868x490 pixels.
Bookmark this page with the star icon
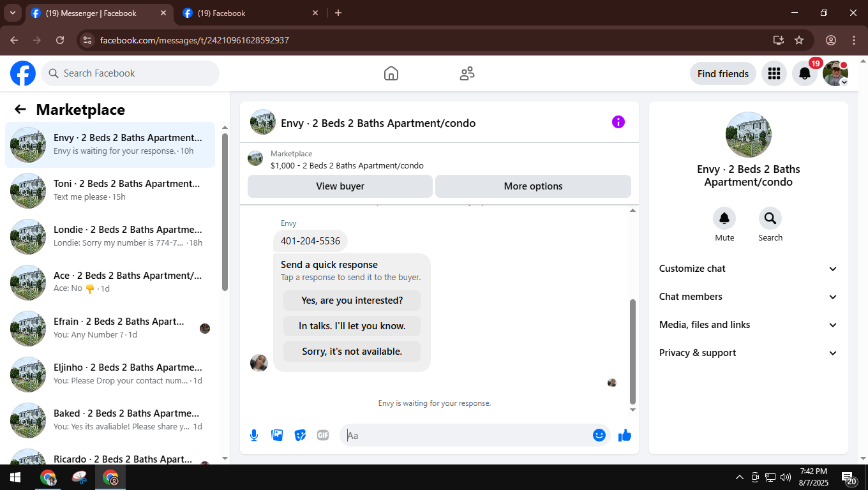(x=799, y=40)
